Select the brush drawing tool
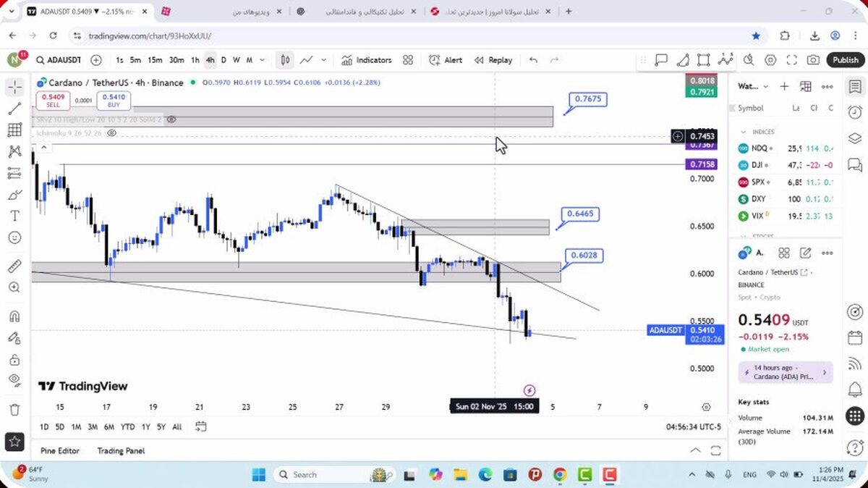The width and height of the screenshot is (868, 488). coord(14,195)
